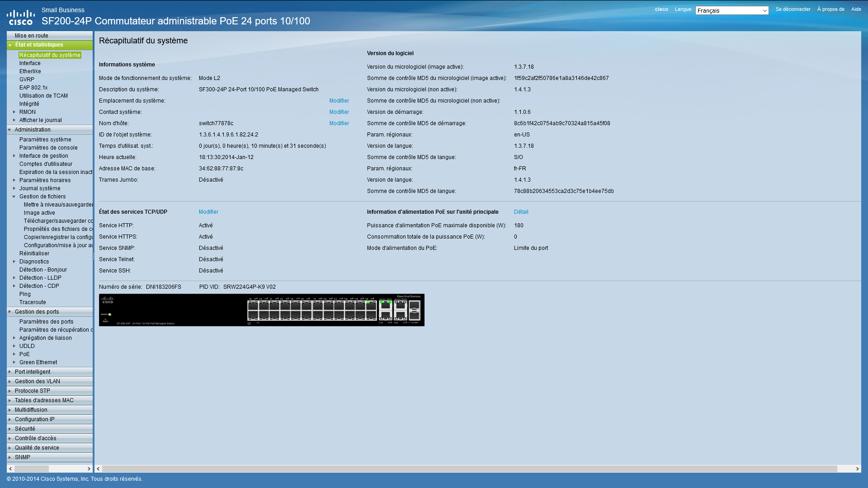The width and height of the screenshot is (868, 488).
Task: Click the switch front panel image
Action: (262, 310)
